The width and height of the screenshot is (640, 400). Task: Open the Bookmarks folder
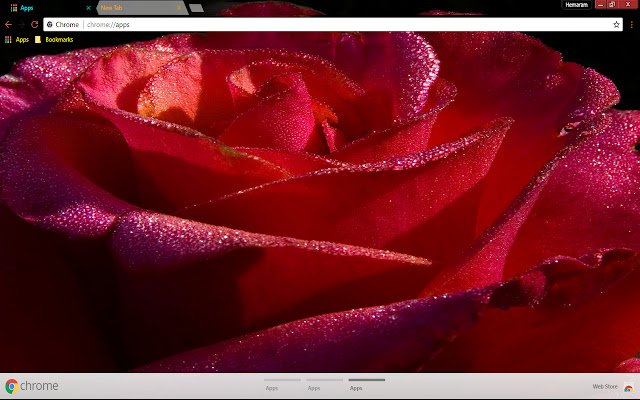[x=54, y=40]
